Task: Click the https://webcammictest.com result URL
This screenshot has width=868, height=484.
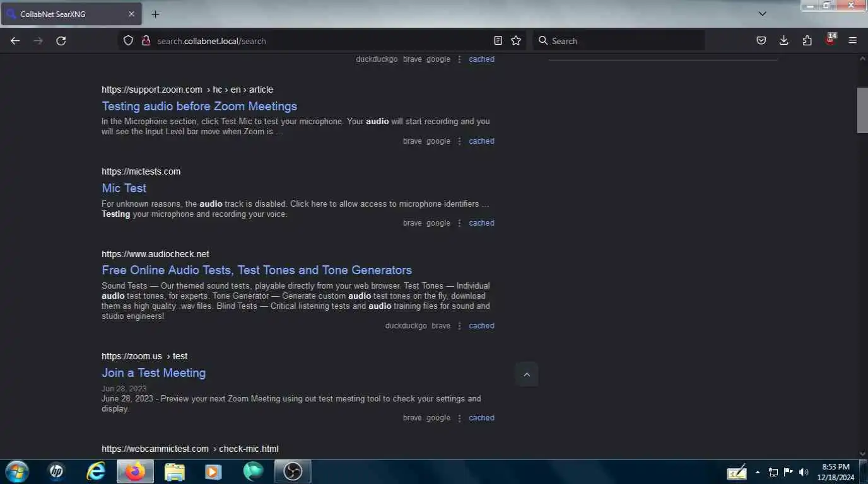Action: point(190,449)
